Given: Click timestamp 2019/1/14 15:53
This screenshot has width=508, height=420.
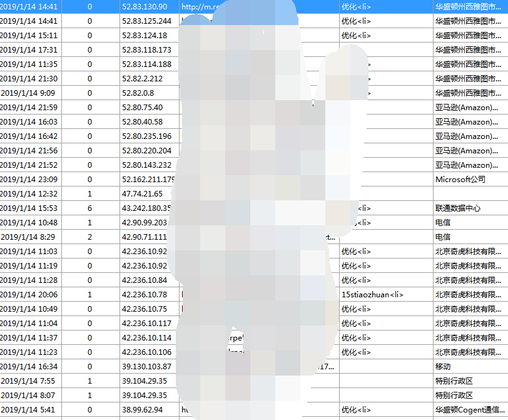Looking at the screenshot, I should tap(29, 208).
